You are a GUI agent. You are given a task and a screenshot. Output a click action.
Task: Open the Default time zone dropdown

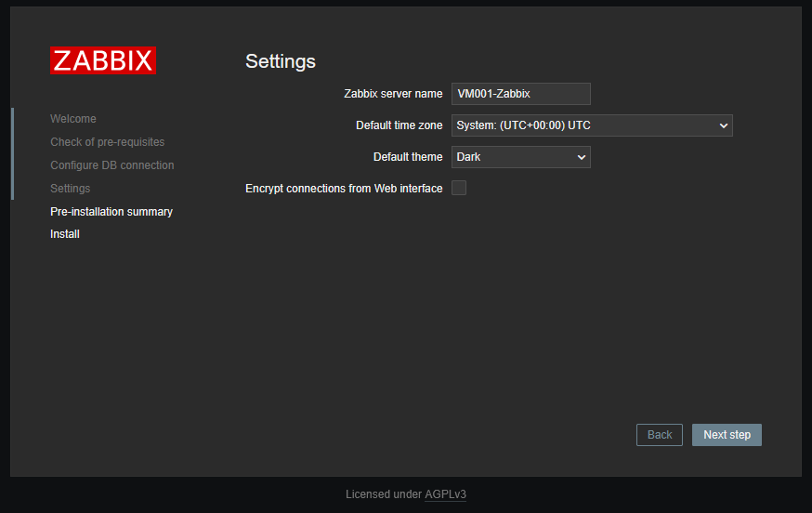[x=592, y=125]
